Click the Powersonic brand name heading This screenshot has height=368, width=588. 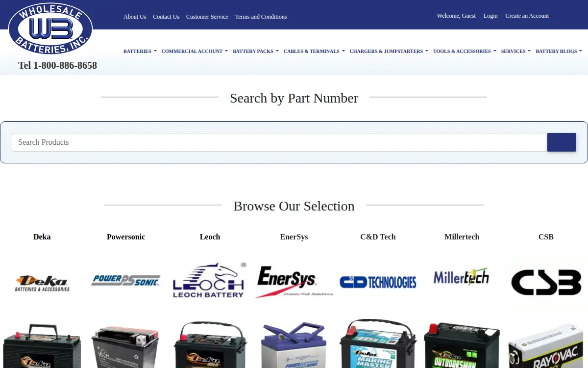(126, 237)
